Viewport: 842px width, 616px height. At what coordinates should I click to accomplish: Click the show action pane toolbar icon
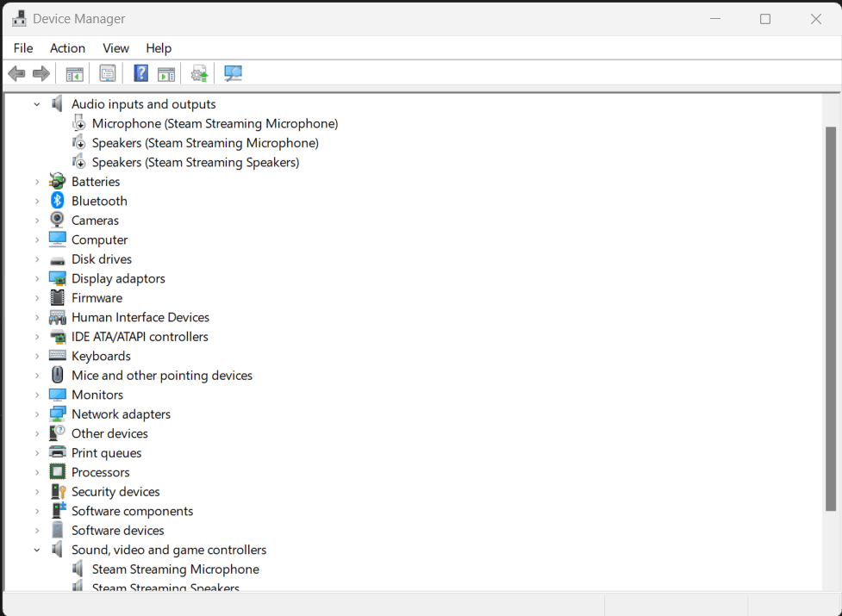click(x=165, y=73)
